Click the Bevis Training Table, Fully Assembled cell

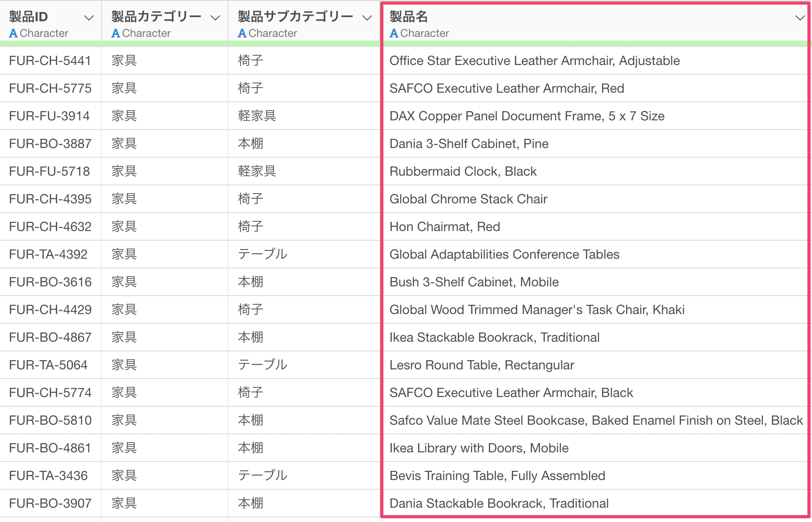[497, 476]
